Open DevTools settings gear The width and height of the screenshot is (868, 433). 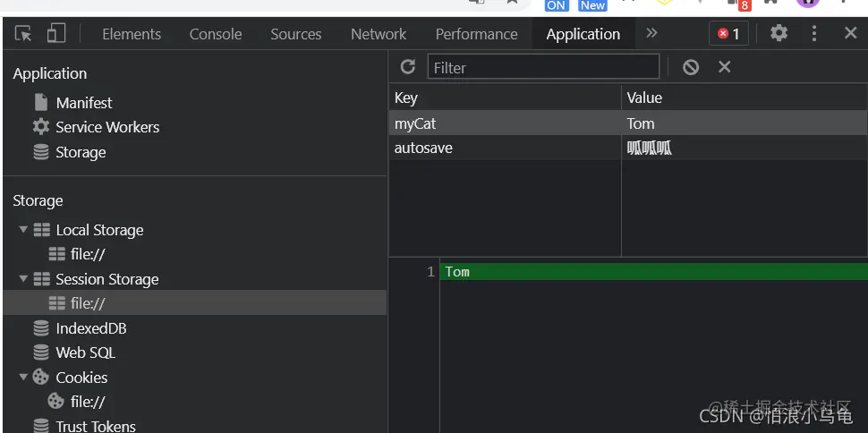click(779, 33)
